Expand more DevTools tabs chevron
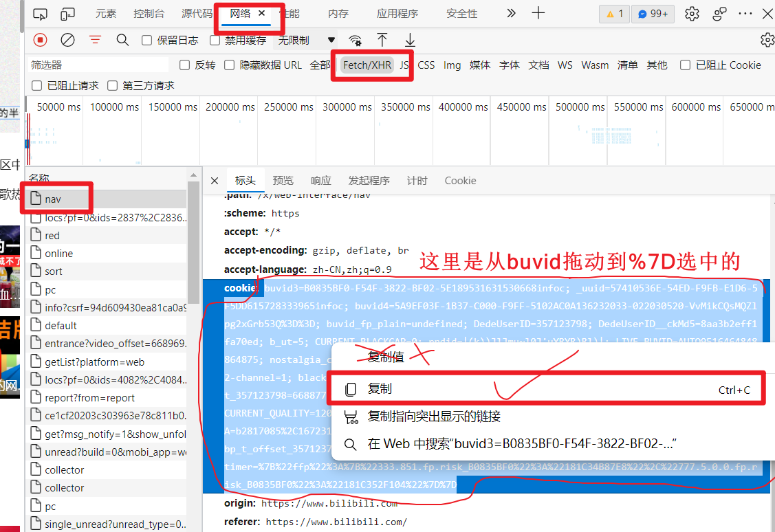775x532 pixels. tap(511, 14)
